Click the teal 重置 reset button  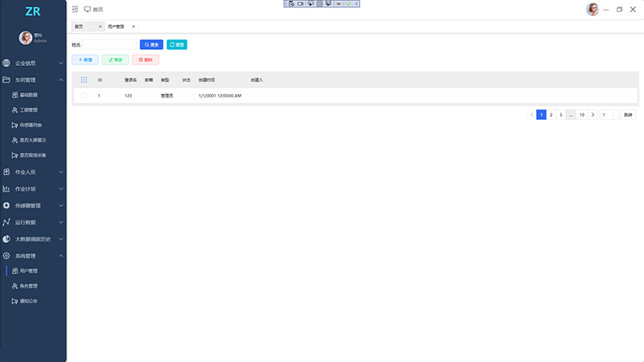pos(177,45)
